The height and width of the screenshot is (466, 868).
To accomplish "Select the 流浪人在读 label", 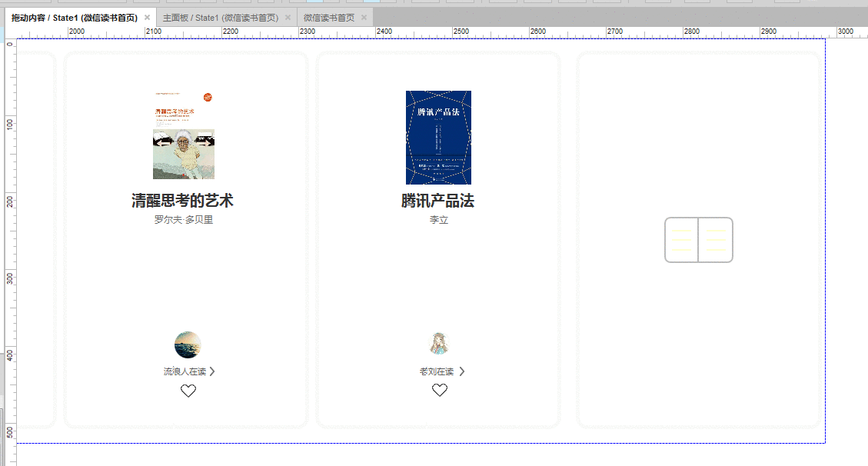I will click(185, 371).
